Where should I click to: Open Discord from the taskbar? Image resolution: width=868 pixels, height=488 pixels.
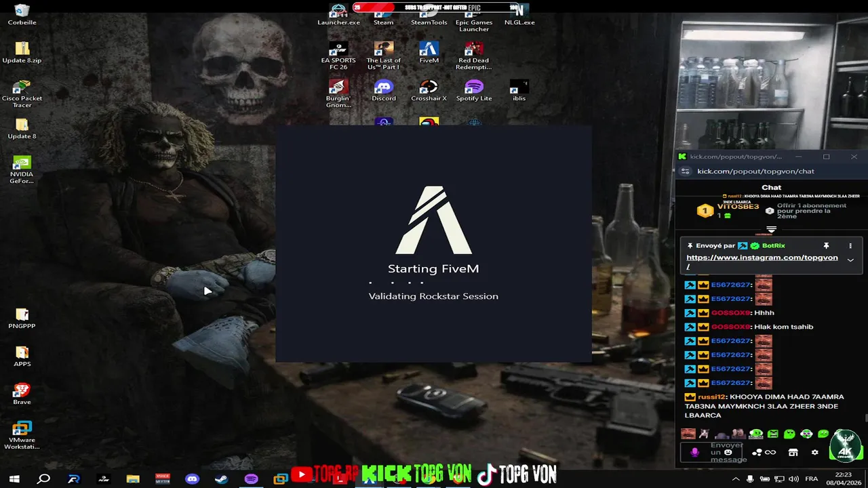pos(193,479)
